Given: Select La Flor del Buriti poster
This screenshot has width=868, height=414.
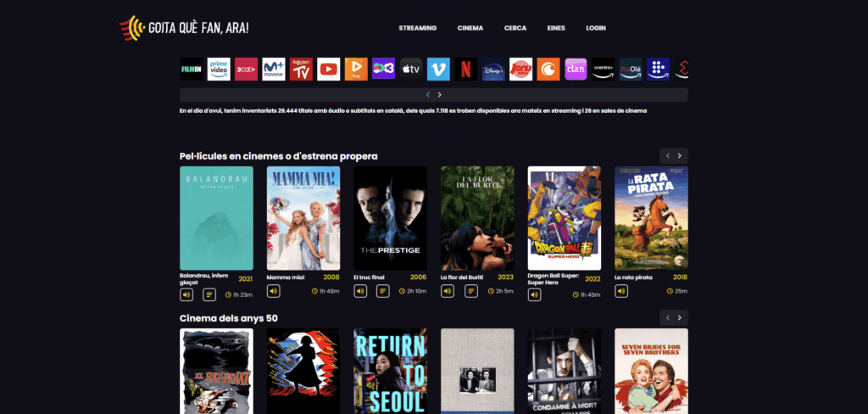Looking at the screenshot, I should point(477,218).
